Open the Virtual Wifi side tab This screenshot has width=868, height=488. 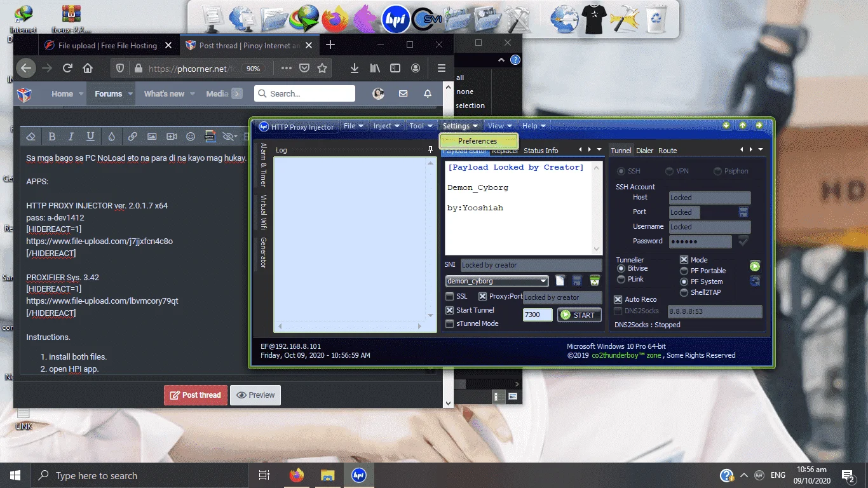coord(263,212)
